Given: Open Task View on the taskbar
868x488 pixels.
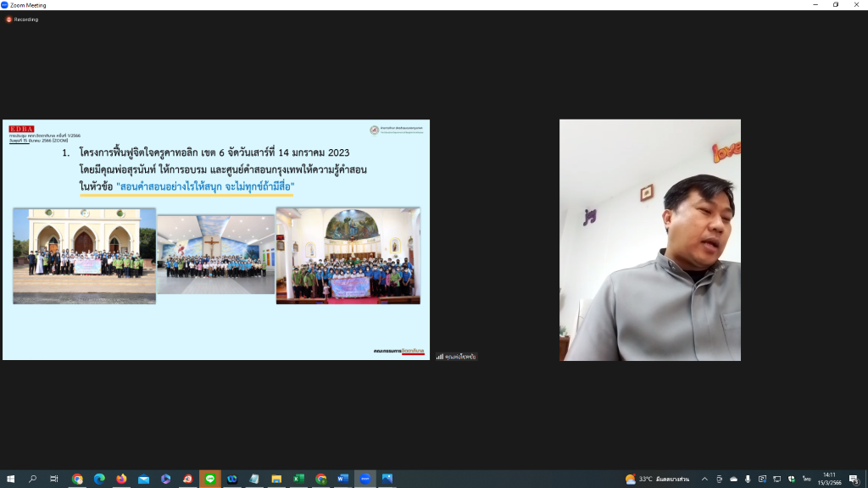Looking at the screenshot, I should click(54, 480).
